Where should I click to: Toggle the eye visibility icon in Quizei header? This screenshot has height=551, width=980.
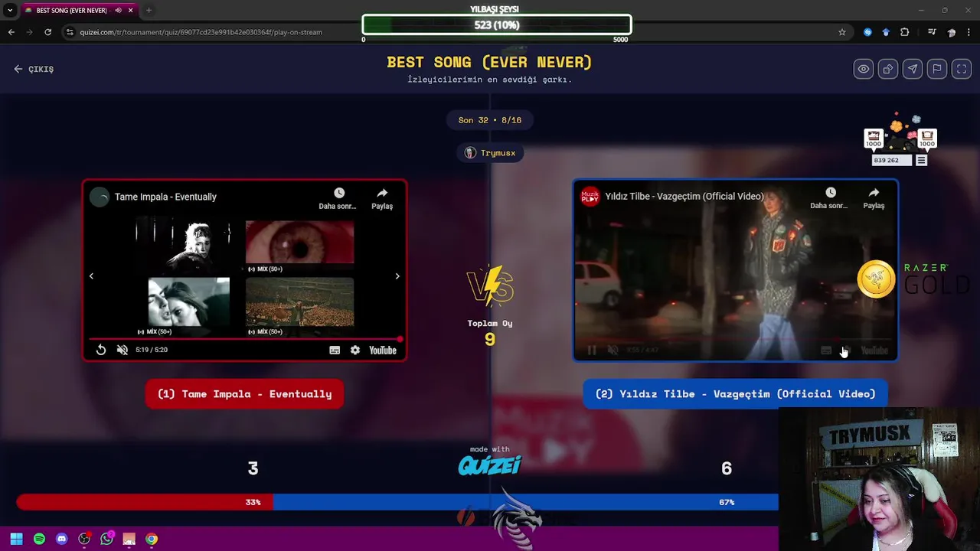(x=863, y=69)
